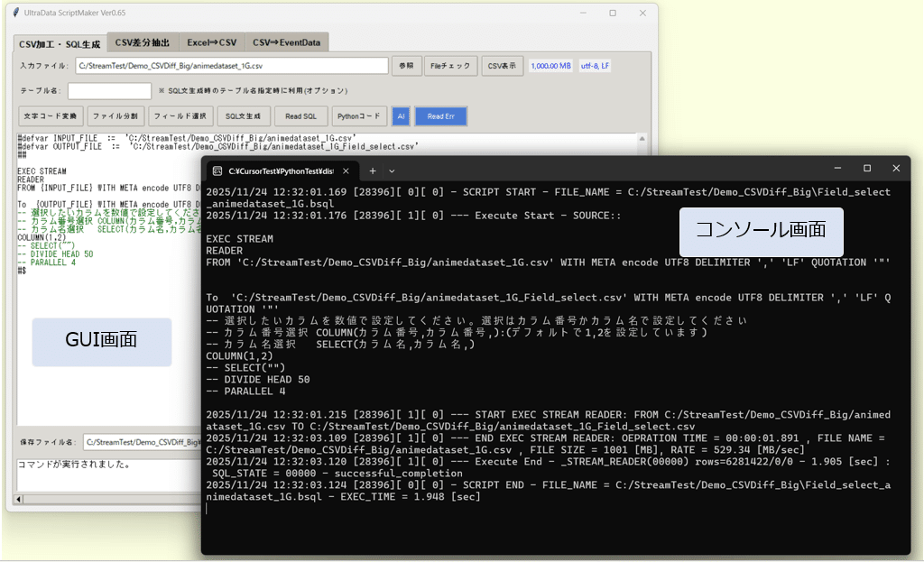The height and width of the screenshot is (562, 924).
Task: Launch the フィールド選択 field selection tool
Action: 180,115
